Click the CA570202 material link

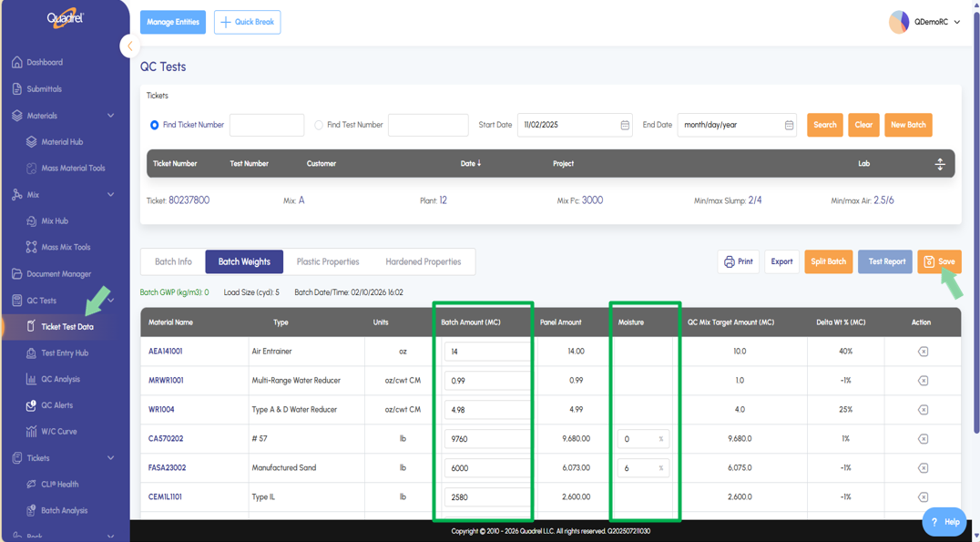166,439
